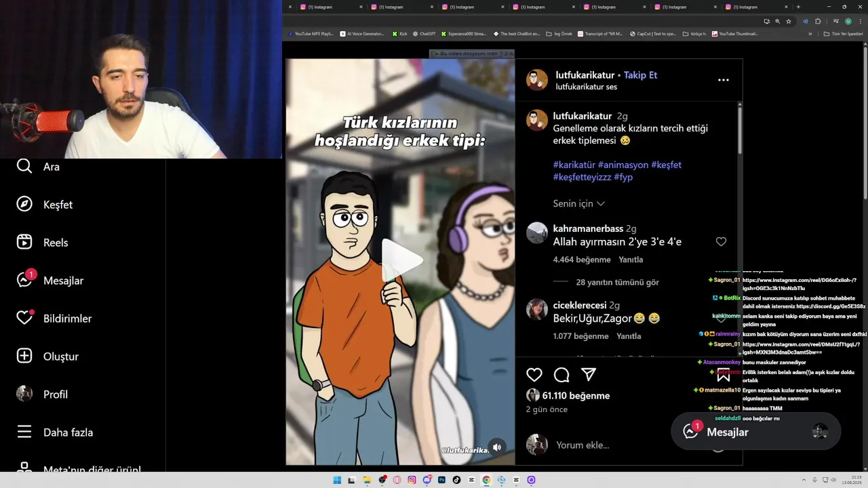Screen dimensions: 868x488
Task: Open the CapCut Text to speech bookmark
Action: [652, 33]
